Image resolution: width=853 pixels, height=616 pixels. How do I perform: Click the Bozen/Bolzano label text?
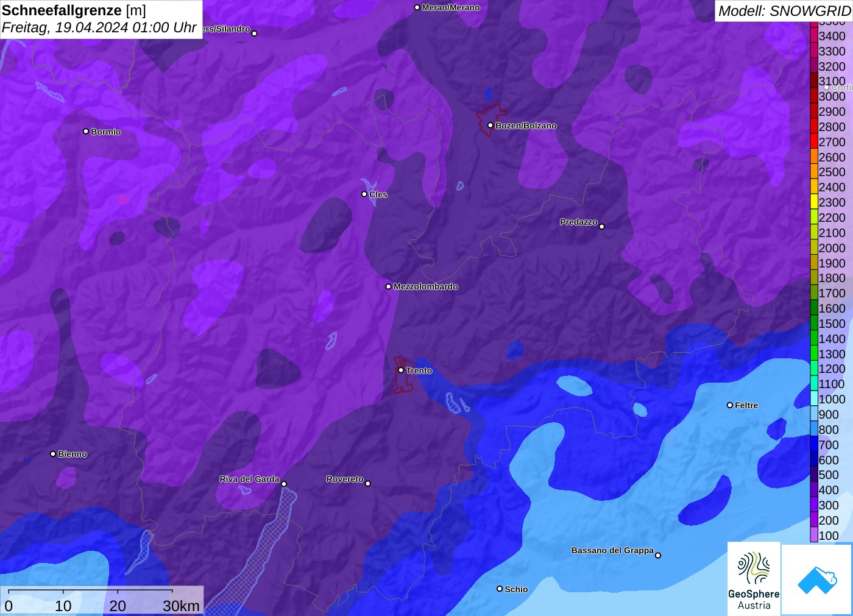click(526, 126)
